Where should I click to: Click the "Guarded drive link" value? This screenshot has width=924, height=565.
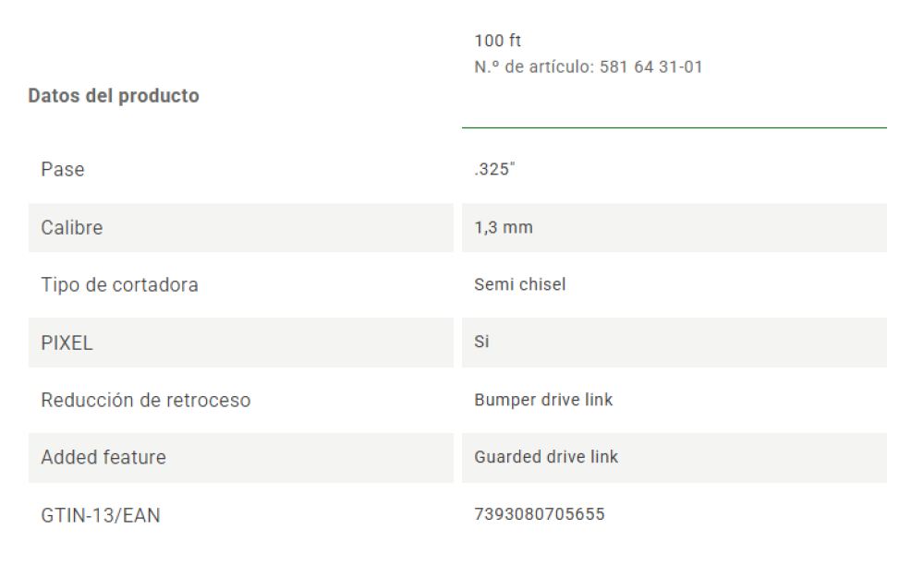tap(546, 458)
